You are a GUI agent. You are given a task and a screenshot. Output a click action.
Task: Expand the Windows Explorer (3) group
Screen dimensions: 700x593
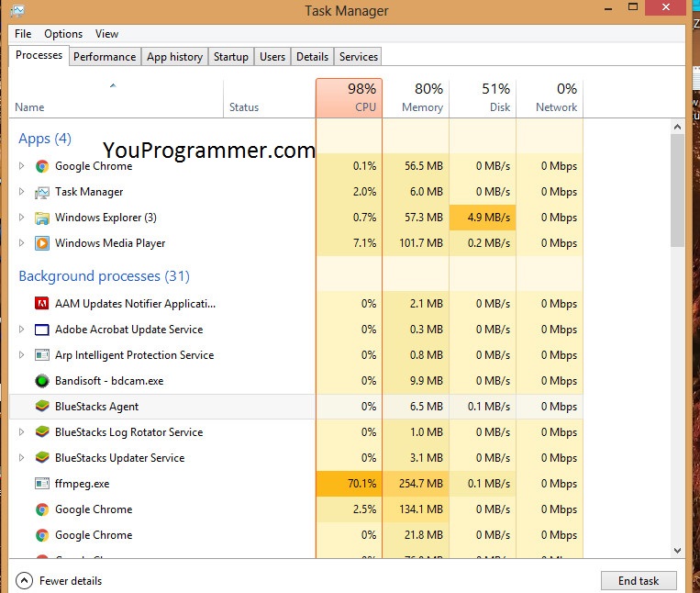pyautogui.click(x=21, y=218)
